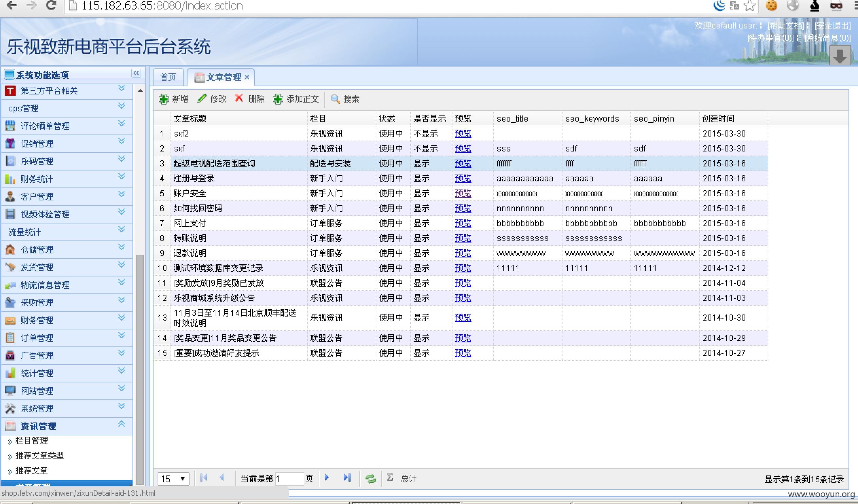Screen dimensions: 858x504
Task: Sort by 文章标题 column header
Action: pos(238,119)
